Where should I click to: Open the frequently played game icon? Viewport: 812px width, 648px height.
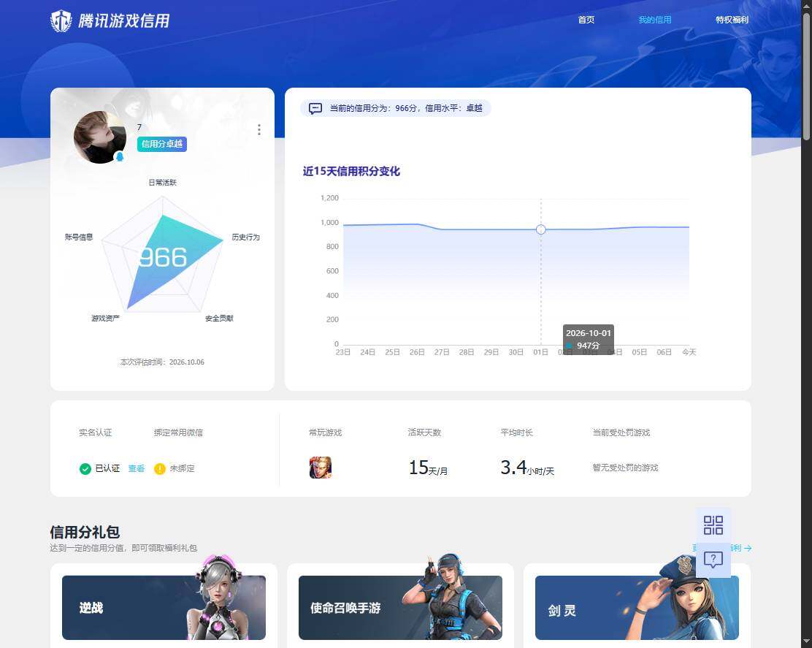[x=321, y=468]
